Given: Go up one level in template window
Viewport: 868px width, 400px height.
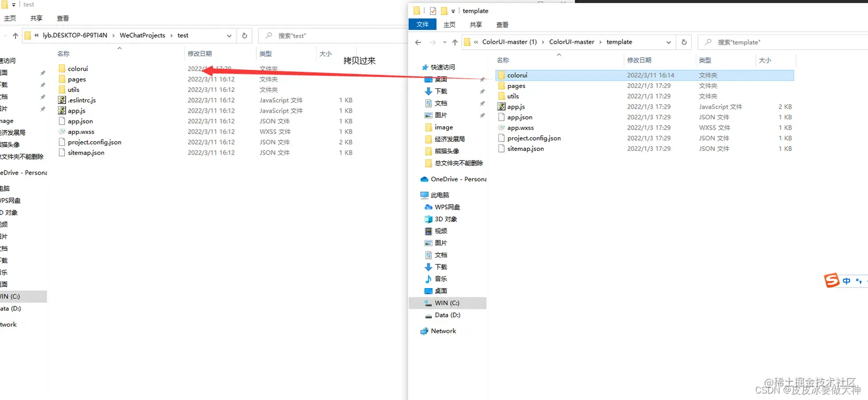Looking at the screenshot, I should 455,42.
